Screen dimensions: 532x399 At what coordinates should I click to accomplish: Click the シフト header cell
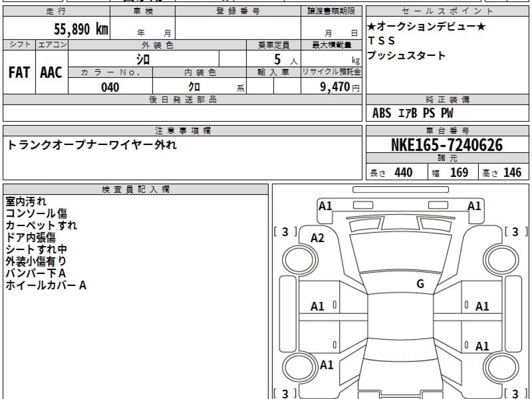tap(20, 45)
